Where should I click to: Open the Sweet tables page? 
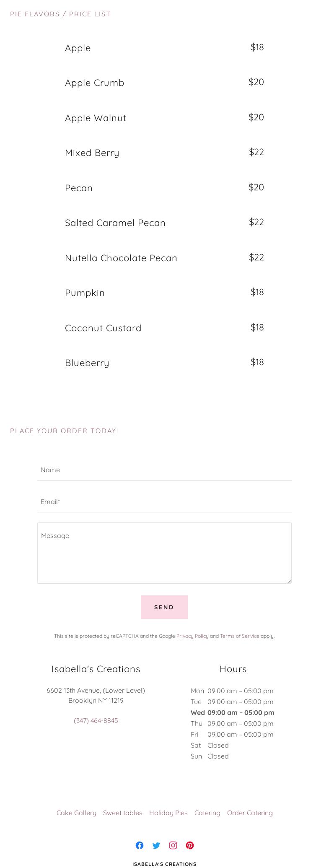122,813
